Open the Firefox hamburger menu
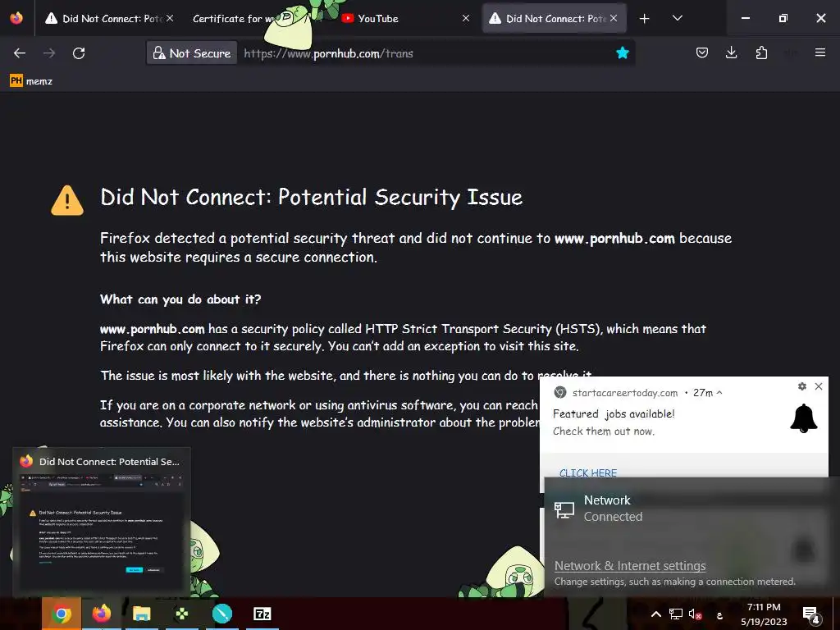Viewport: 840px width, 630px height. pos(819,52)
